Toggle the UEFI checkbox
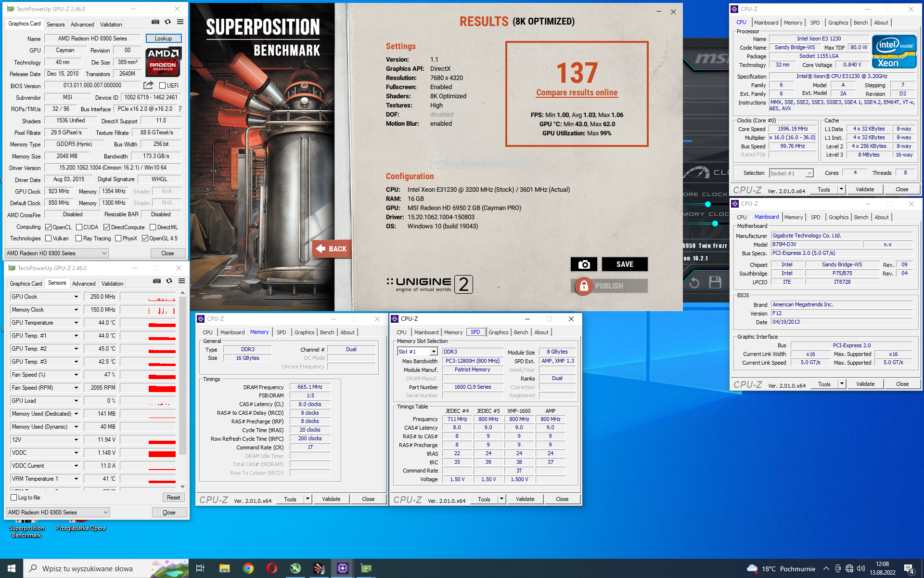The width and height of the screenshot is (924, 578). click(x=162, y=86)
